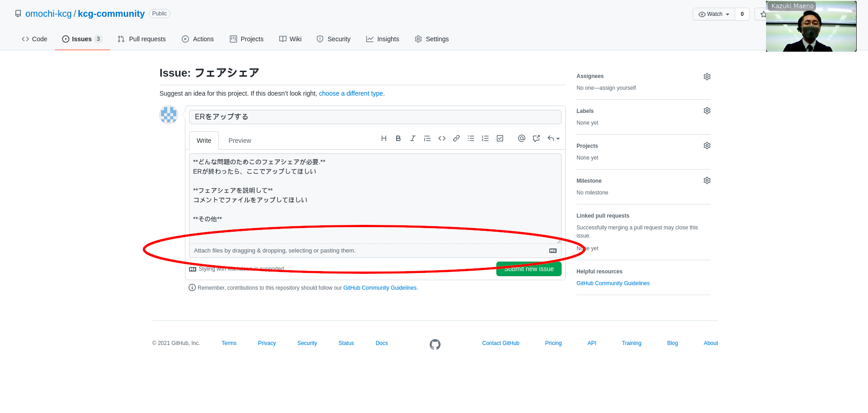Open Milestone gear settings
This screenshot has height=413, width=868.
point(707,180)
